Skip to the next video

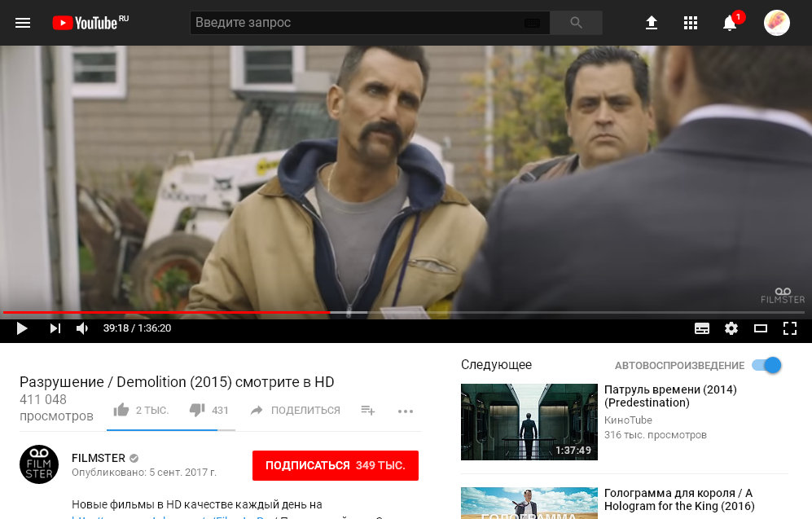tap(55, 328)
